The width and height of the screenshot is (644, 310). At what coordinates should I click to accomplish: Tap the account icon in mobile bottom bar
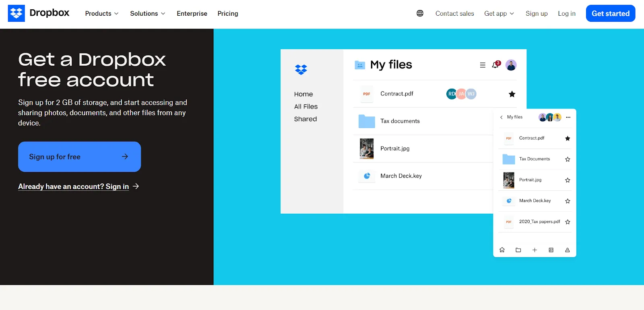568,250
